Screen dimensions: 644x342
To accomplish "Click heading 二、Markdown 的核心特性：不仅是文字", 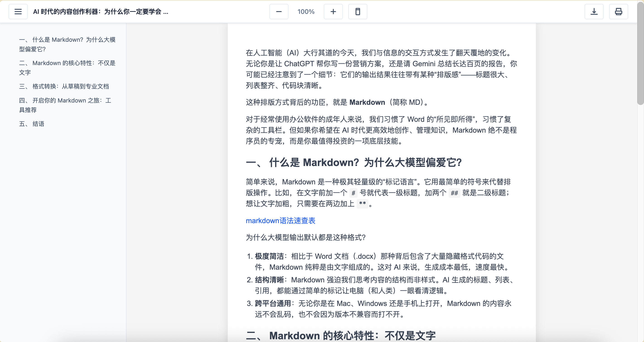I will point(341,335).
